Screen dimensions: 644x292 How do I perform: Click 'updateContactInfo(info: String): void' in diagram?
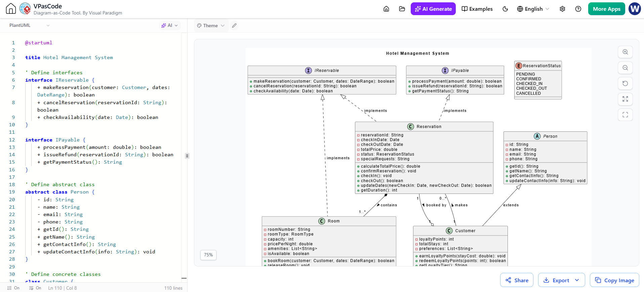click(x=547, y=181)
